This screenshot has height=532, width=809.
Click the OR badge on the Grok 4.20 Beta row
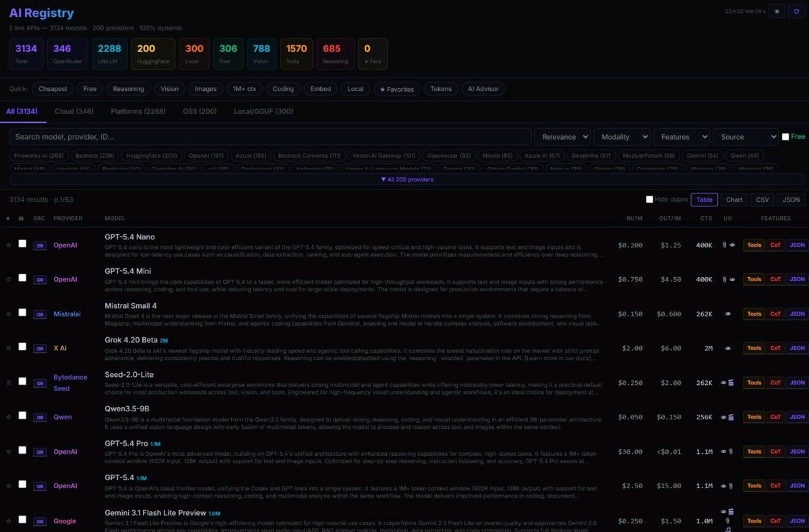click(40, 348)
